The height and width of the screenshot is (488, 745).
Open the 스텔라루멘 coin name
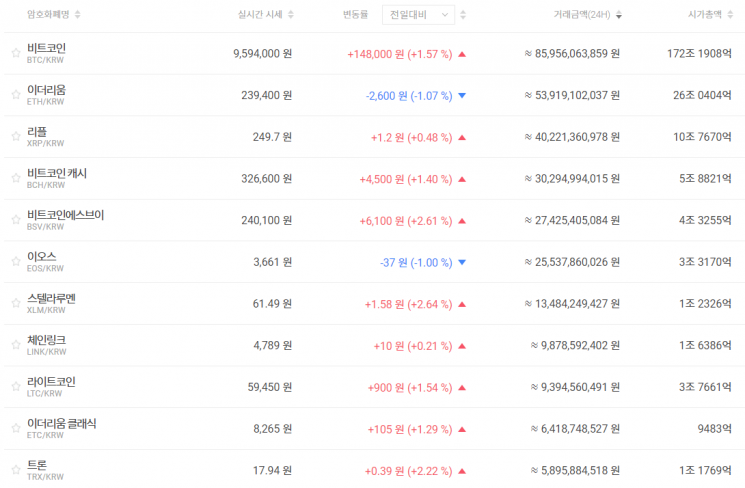[x=51, y=298]
